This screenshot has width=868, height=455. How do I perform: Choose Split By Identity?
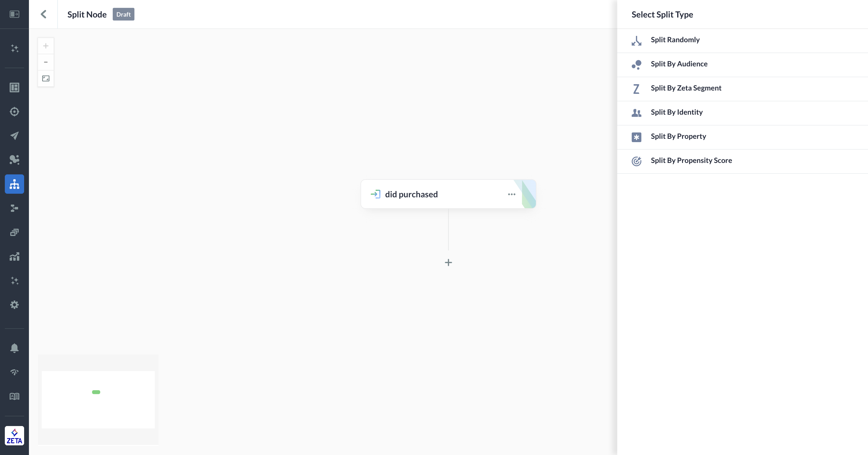(x=677, y=112)
